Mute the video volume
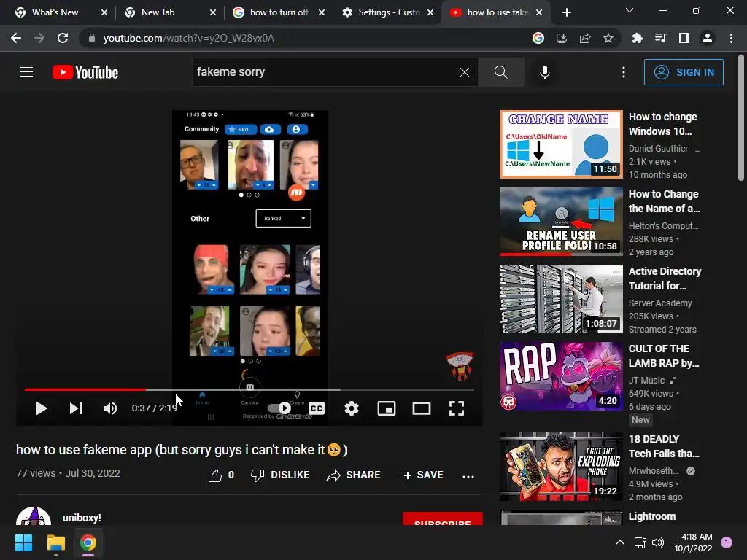This screenshot has height=560, width=747. click(110, 408)
